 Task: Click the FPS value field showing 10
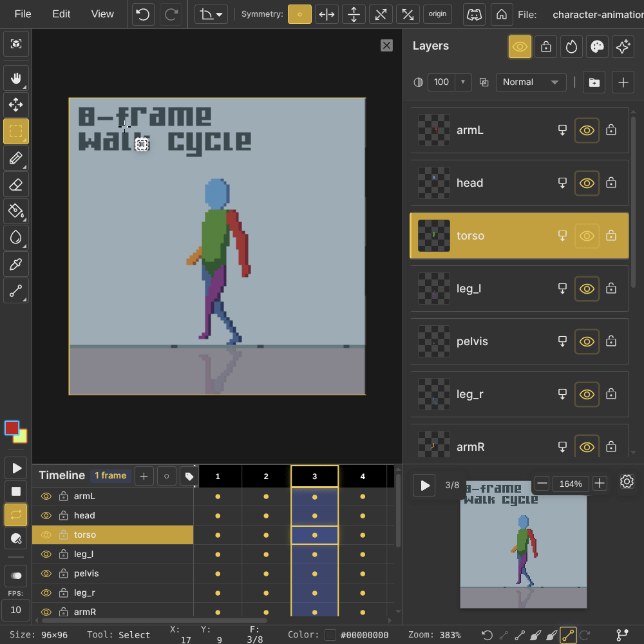tap(15, 610)
